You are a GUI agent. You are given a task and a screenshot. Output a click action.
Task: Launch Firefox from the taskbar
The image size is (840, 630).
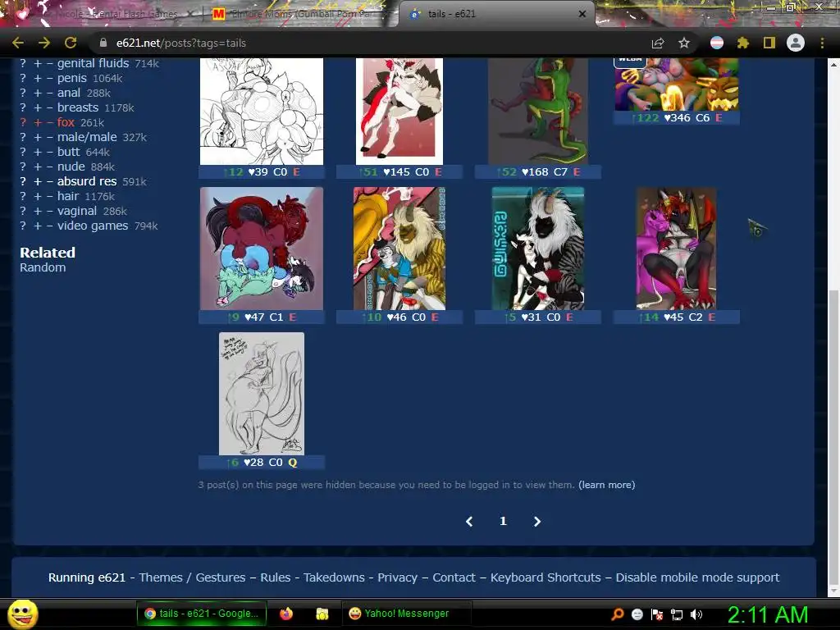(x=286, y=614)
